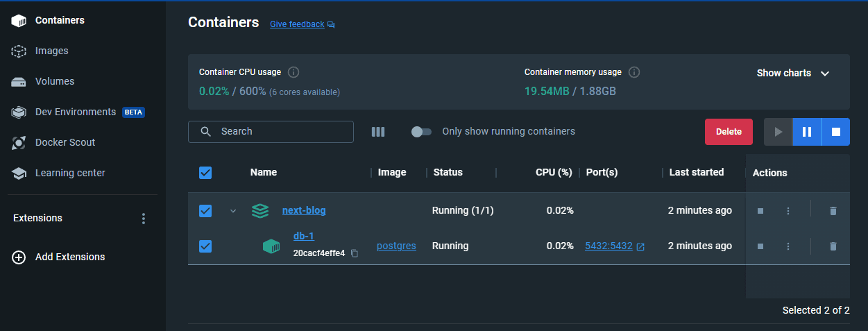
Task: Open the 5432:5432 port link
Action: [609, 246]
